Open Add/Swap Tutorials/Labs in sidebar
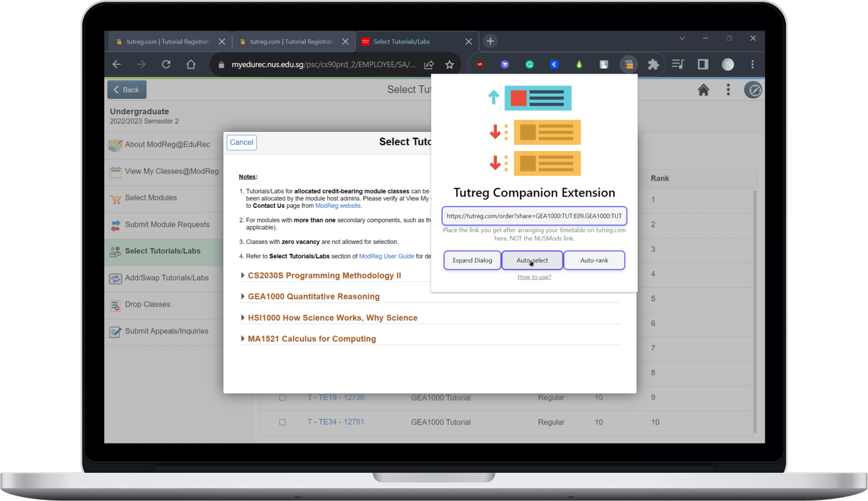This screenshot has width=868, height=501. point(166,278)
